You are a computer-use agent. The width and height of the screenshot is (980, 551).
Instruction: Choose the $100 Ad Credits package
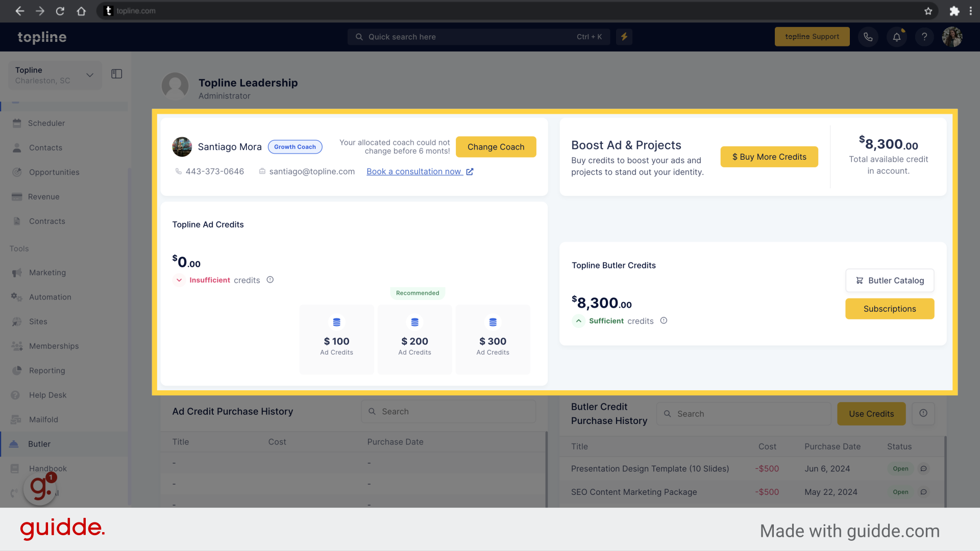336,339
